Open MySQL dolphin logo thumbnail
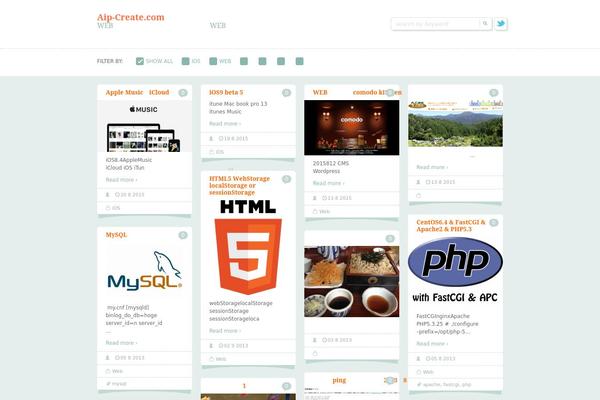The image size is (600, 400). (x=145, y=271)
